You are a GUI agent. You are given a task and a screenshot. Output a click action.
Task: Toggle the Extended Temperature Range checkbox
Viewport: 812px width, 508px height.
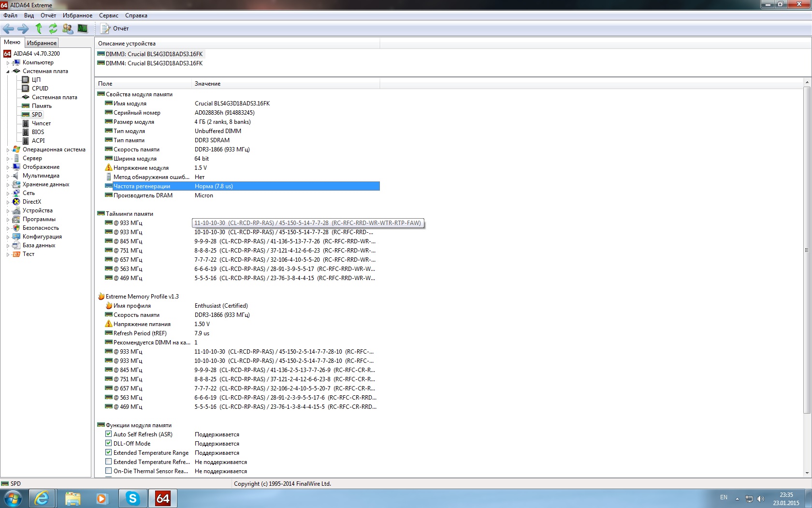(109, 452)
